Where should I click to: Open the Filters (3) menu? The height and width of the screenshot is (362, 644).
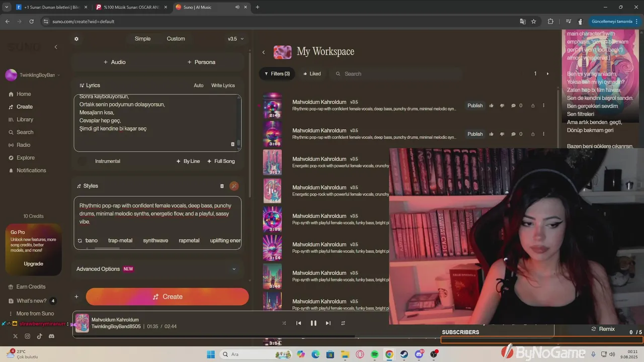click(277, 74)
